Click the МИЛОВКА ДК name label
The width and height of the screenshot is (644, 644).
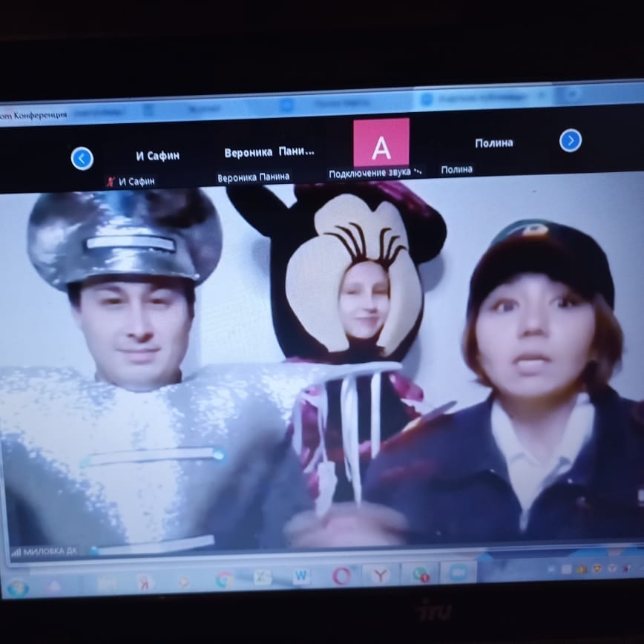tap(50, 552)
